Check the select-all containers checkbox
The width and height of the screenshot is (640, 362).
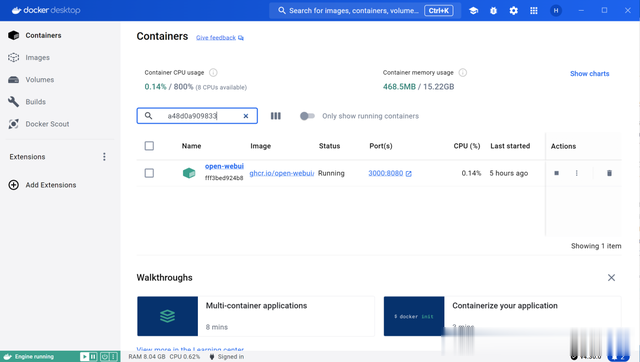point(149,146)
